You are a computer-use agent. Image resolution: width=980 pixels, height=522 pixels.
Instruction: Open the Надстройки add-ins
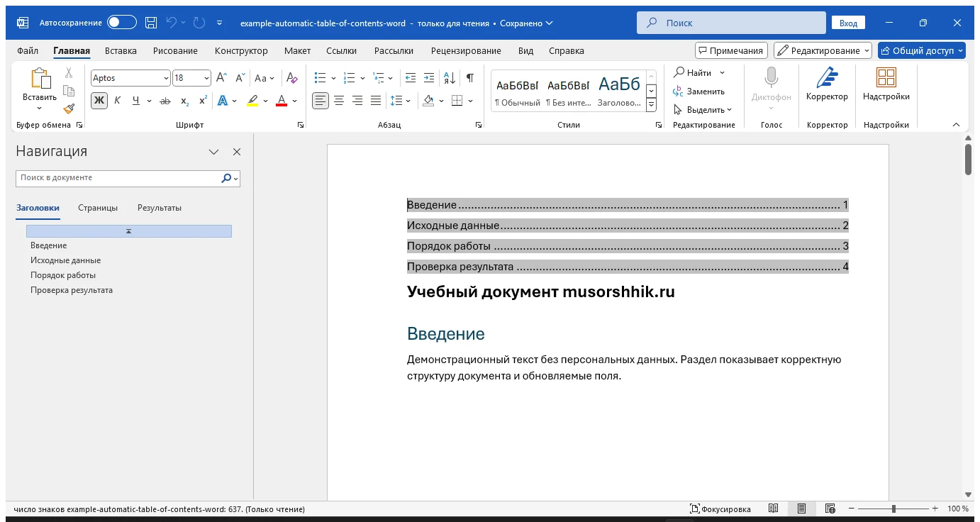[886, 85]
